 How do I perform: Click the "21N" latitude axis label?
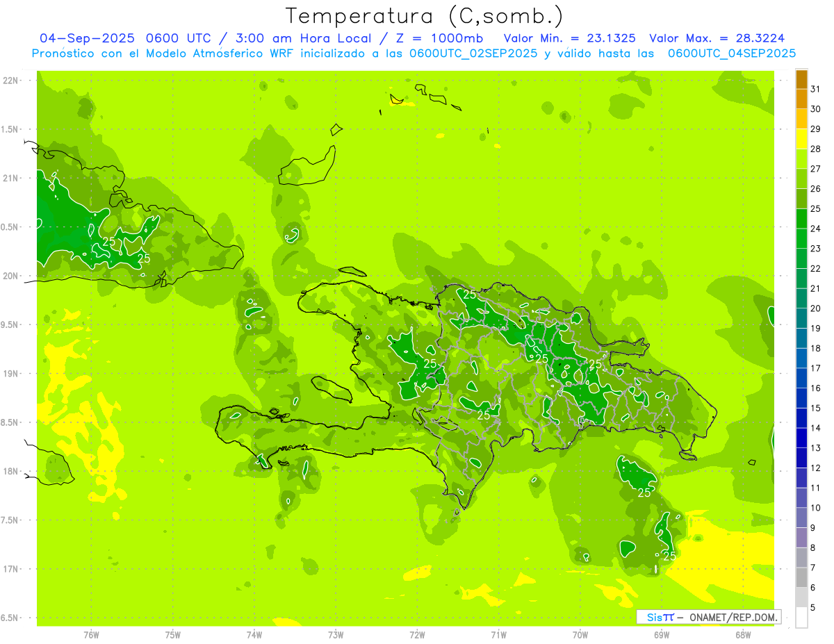point(12,178)
